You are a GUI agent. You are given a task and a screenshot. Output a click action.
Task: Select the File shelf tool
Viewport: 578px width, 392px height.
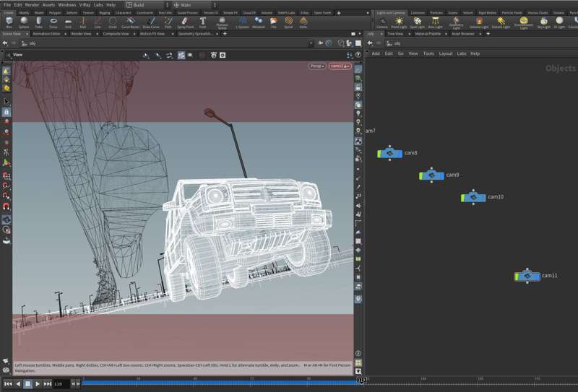click(x=274, y=22)
